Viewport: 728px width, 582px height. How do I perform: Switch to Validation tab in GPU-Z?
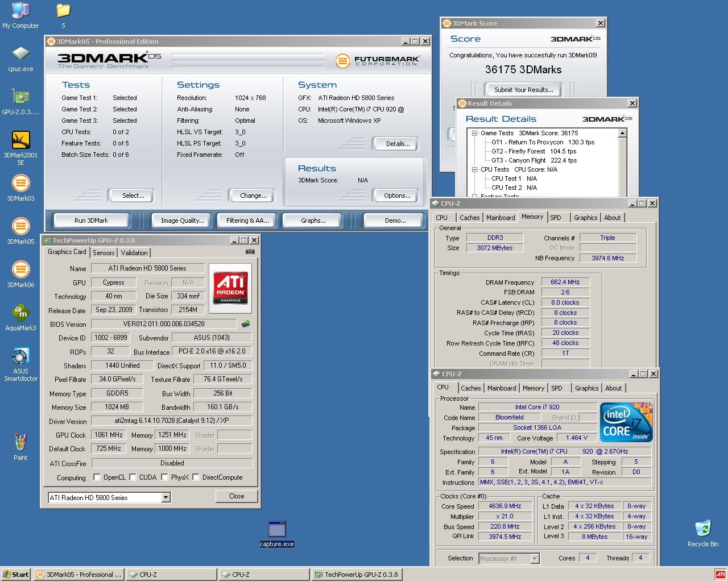(x=134, y=253)
